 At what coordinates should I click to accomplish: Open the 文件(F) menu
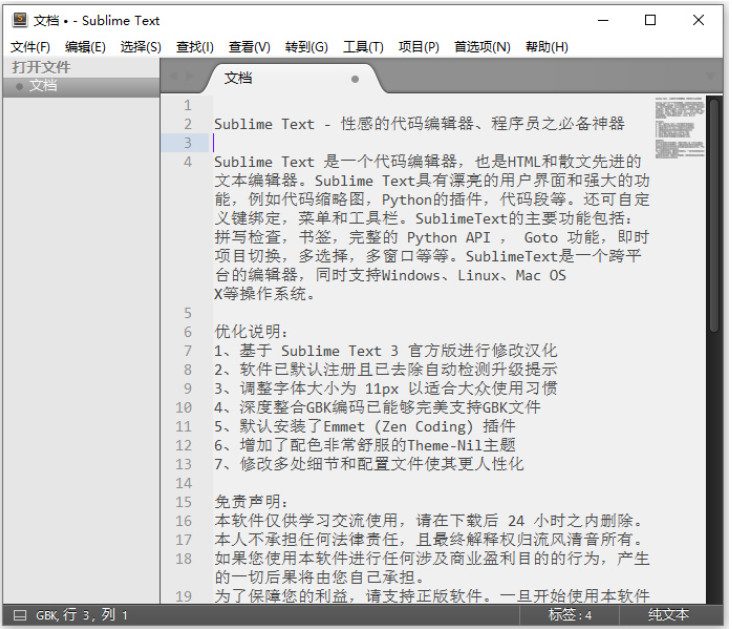point(30,47)
